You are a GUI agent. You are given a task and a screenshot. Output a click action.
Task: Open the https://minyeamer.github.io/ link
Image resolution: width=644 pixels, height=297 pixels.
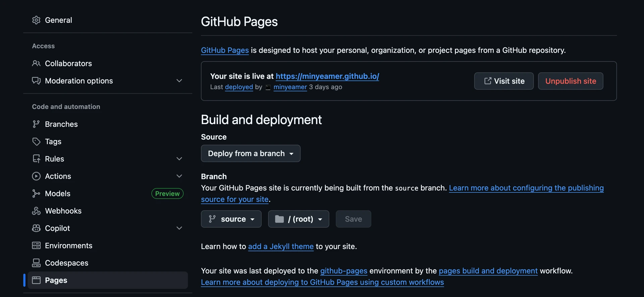tap(327, 76)
